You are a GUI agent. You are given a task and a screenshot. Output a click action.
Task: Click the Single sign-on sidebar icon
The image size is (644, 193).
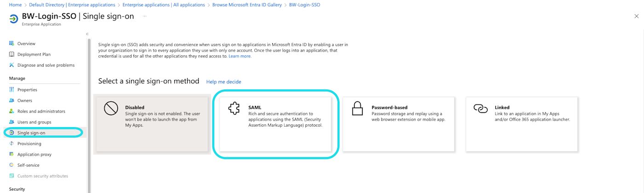click(x=11, y=133)
